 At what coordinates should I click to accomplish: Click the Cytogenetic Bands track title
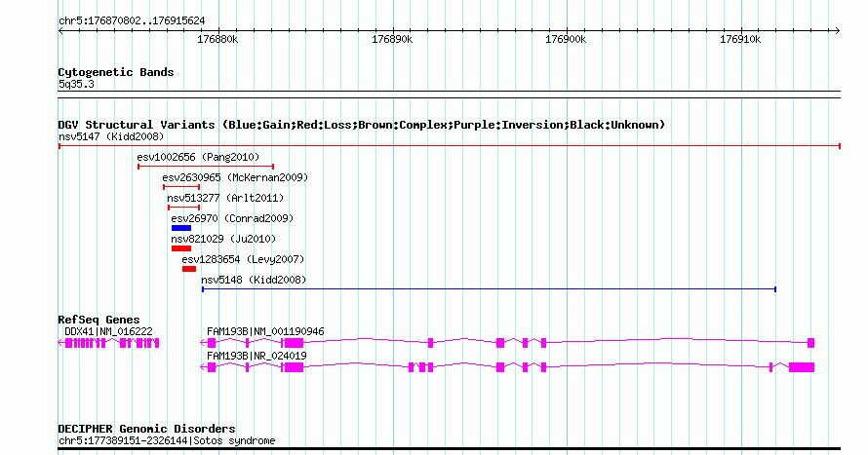(116, 72)
